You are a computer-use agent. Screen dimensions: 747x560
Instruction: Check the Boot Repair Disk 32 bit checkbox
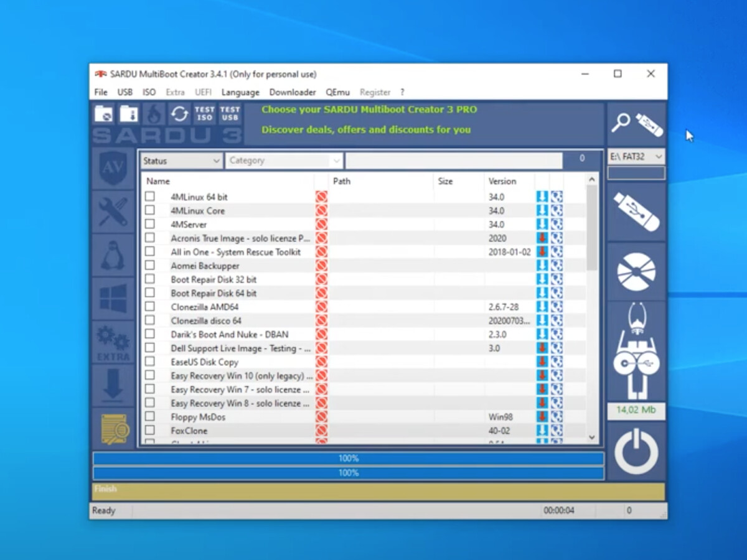(150, 279)
